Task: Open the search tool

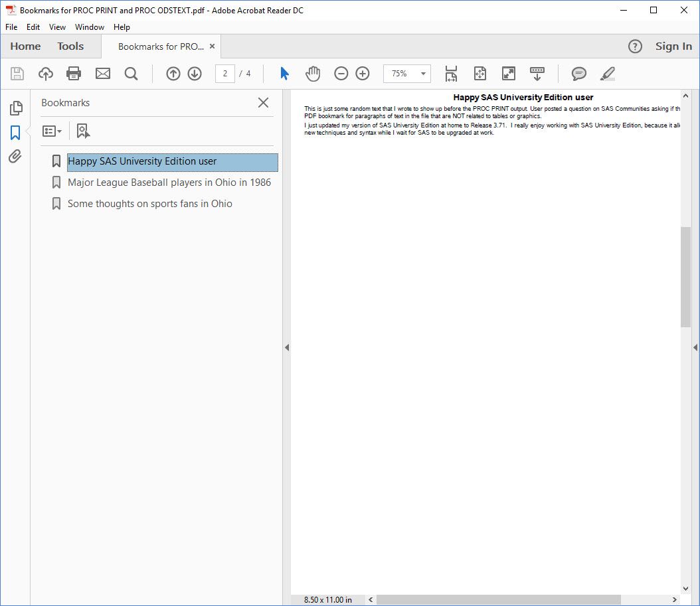Action: (x=131, y=74)
